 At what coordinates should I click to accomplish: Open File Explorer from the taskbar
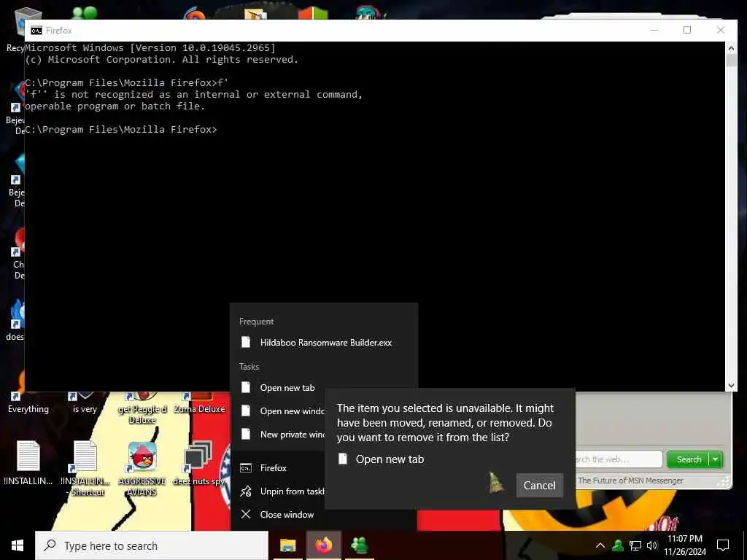point(287,545)
